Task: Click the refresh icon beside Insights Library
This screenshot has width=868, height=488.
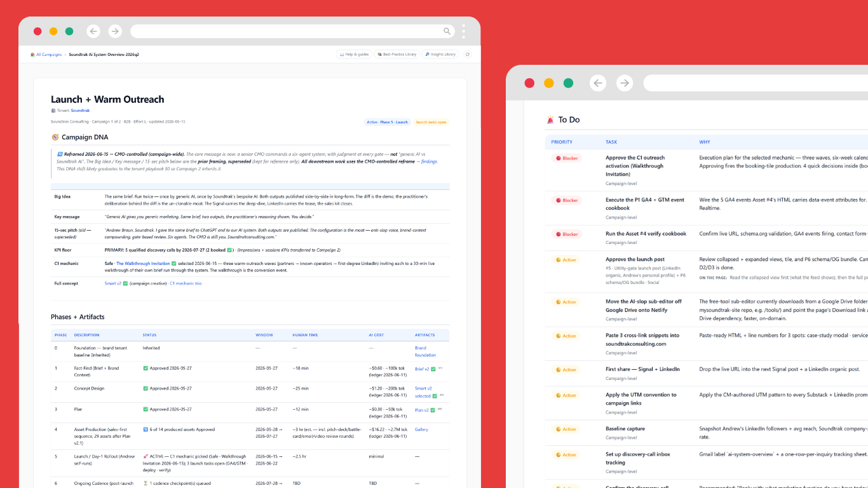Action: point(468,55)
